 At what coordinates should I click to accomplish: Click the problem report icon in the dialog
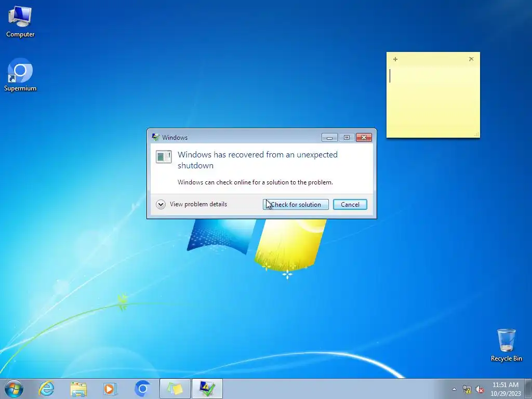[x=164, y=157]
